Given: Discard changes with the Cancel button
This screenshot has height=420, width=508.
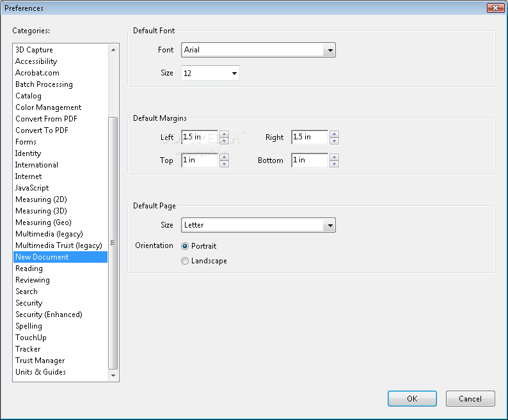Looking at the screenshot, I should pos(470,399).
